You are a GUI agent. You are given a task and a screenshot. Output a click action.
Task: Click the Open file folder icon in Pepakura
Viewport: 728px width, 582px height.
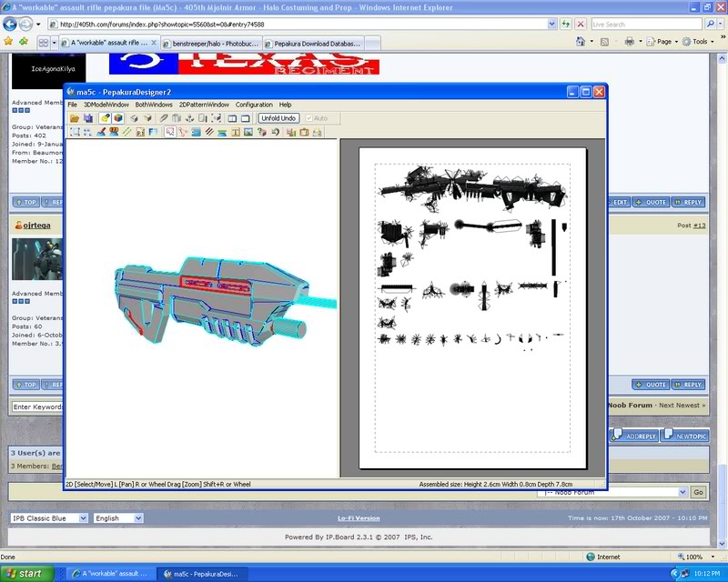[75, 118]
